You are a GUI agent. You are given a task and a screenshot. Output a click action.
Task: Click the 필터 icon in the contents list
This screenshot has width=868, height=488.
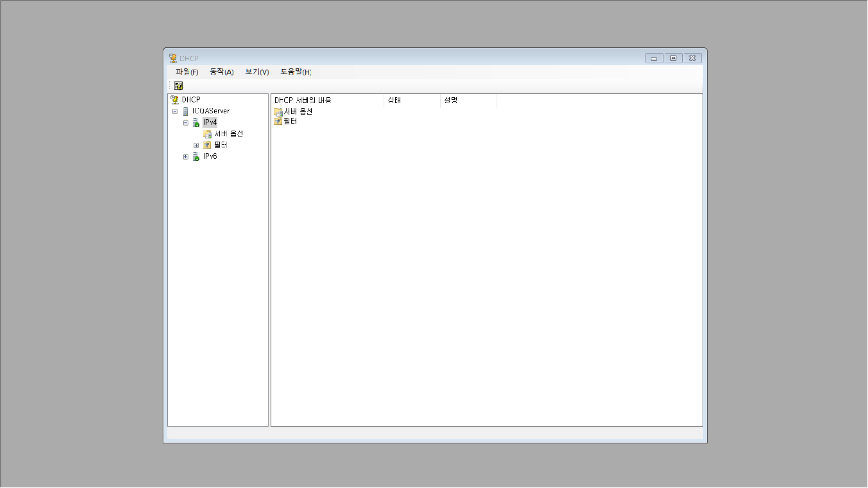tap(278, 121)
